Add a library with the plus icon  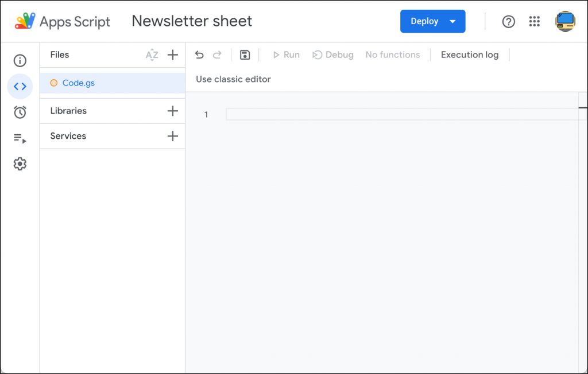click(173, 111)
